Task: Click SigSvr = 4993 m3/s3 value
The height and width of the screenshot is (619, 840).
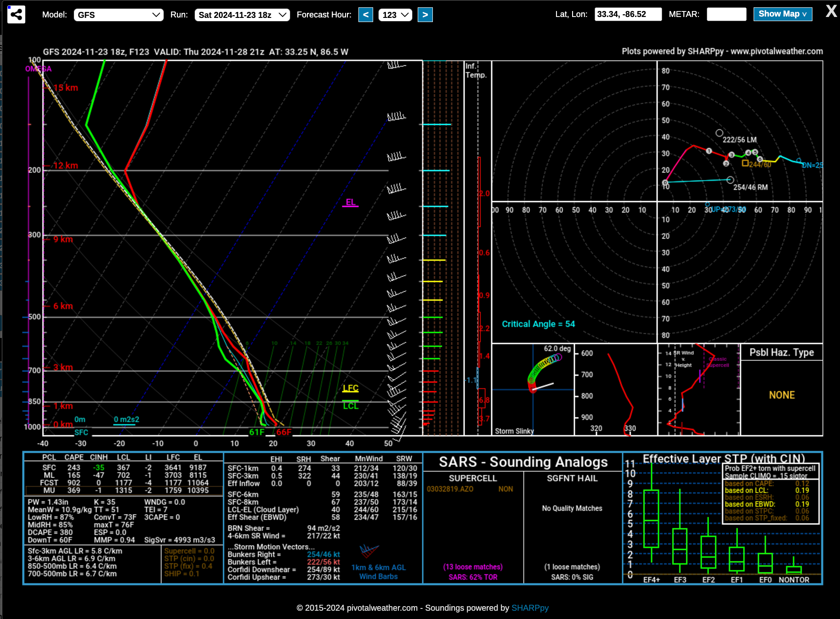Action: point(180,540)
